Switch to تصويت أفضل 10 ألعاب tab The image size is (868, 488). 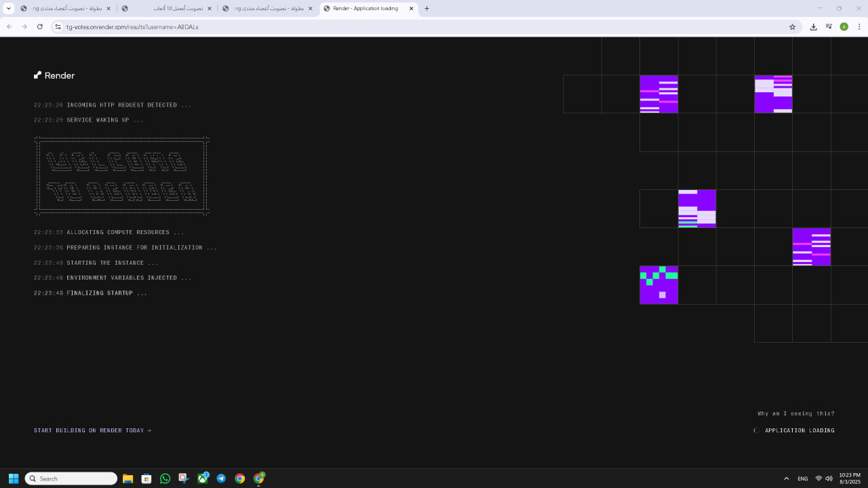(166, 9)
